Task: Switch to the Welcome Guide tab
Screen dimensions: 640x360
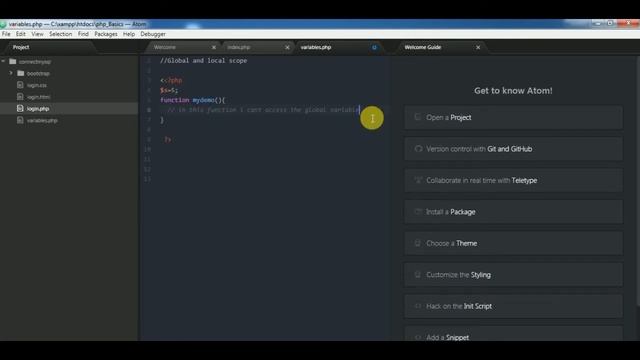Action: click(441, 47)
